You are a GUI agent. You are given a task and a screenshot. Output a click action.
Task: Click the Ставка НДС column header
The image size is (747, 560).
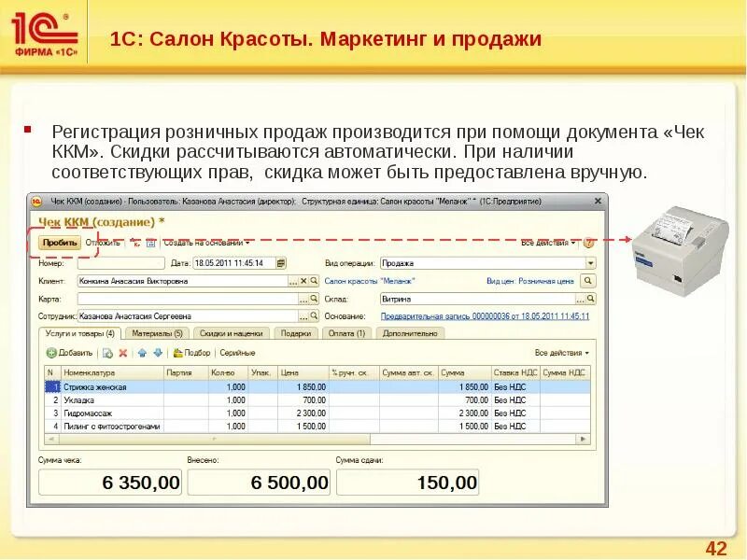click(x=515, y=372)
